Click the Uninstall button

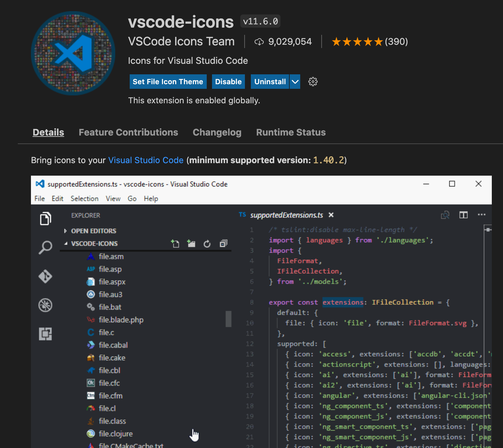tap(270, 82)
